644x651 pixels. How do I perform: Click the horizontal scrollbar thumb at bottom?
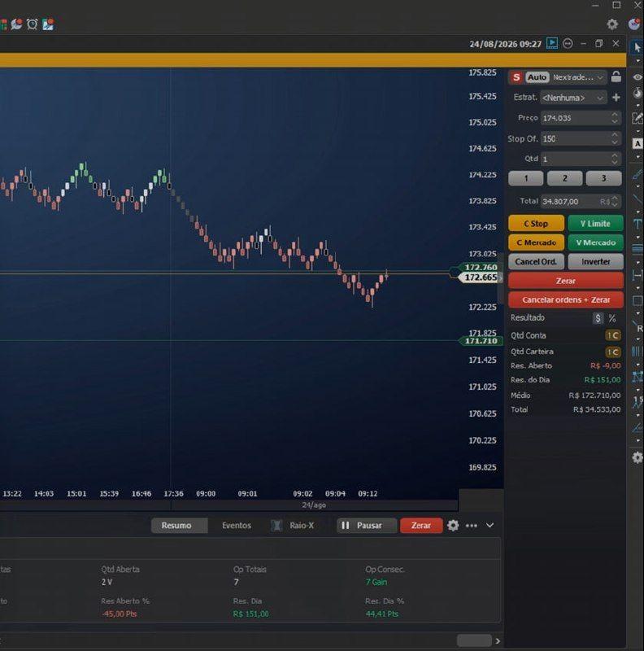(474, 640)
